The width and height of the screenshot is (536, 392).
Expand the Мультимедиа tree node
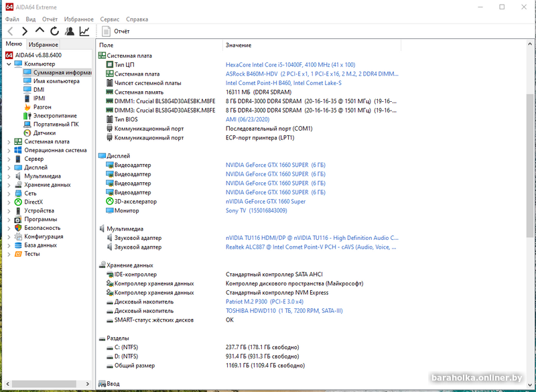click(x=9, y=176)
